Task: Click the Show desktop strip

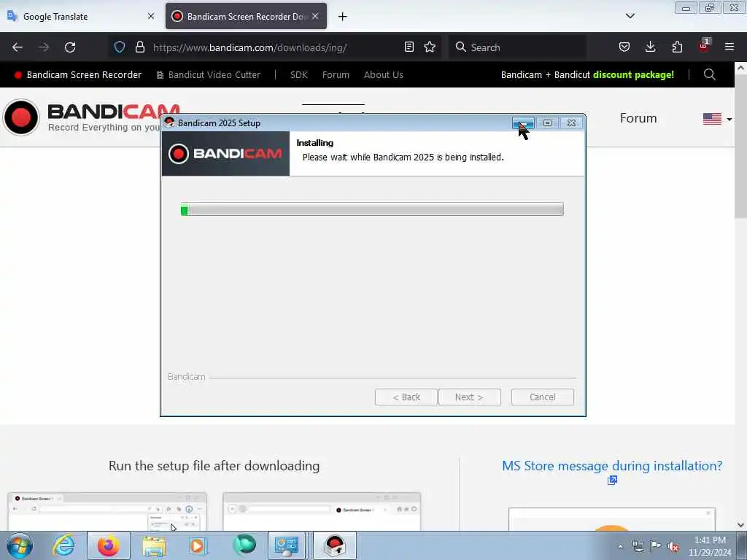Action: pos(742,545)
